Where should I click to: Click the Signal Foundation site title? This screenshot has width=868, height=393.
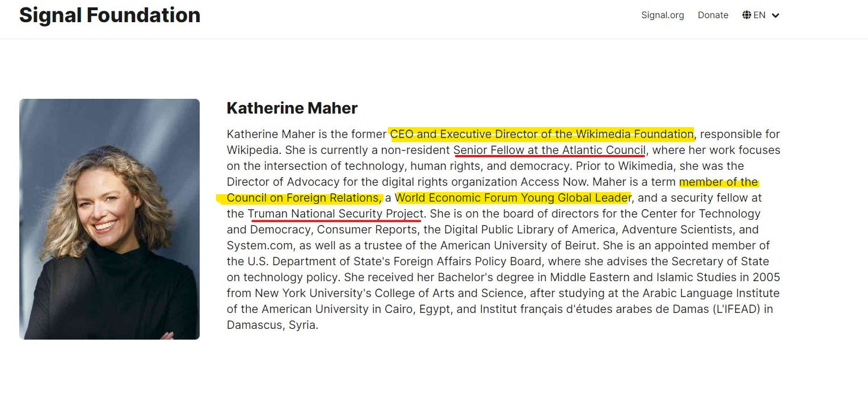[x=109, y=15]
